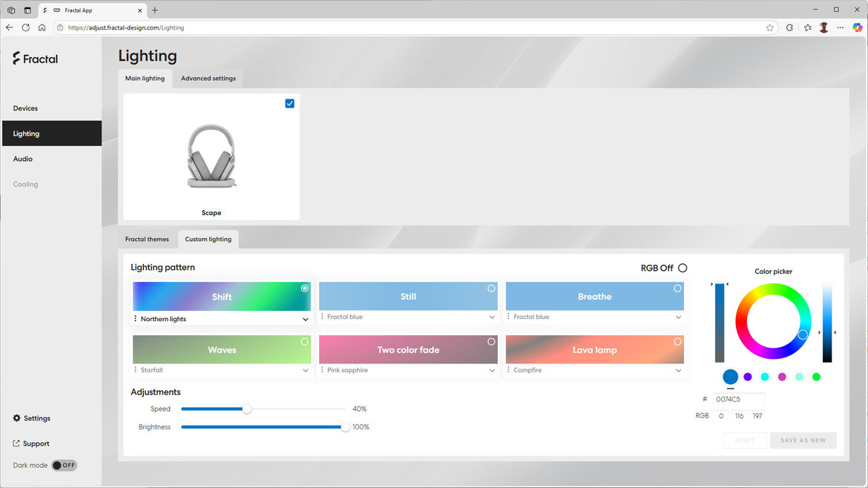The image size is (868, 488).
Task: Open browser extensions icon
Action: click(789, 27)
